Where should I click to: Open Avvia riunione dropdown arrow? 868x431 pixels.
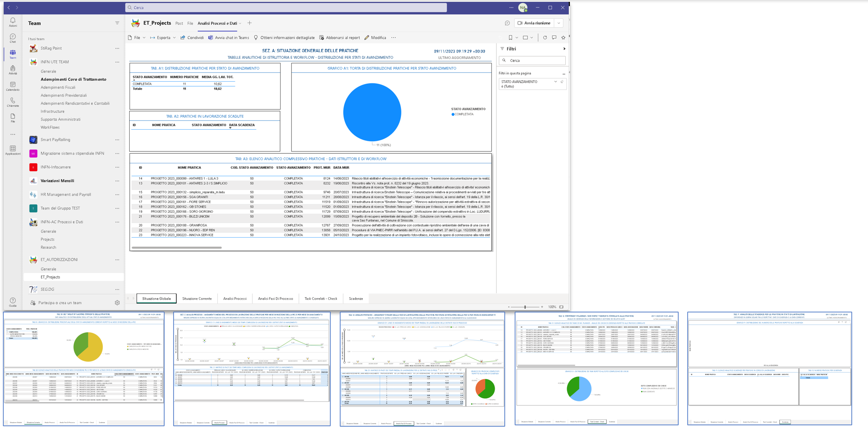[559, 23]
